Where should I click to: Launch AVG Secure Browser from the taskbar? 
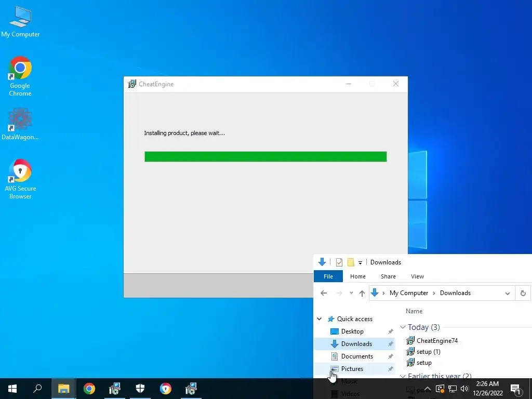tap(166, 389)
